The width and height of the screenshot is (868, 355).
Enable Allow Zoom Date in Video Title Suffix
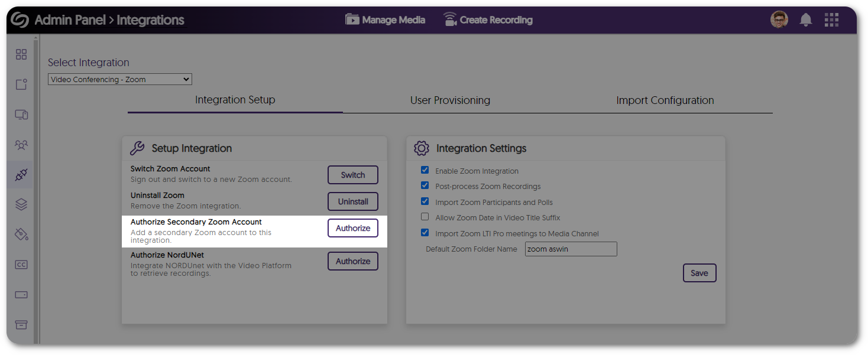pos(425,216)
